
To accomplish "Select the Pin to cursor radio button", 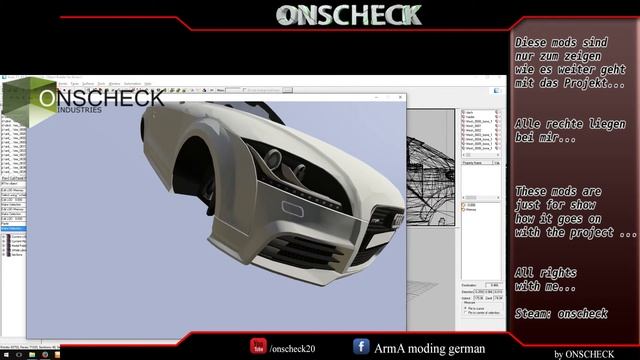I will point(465,309).
